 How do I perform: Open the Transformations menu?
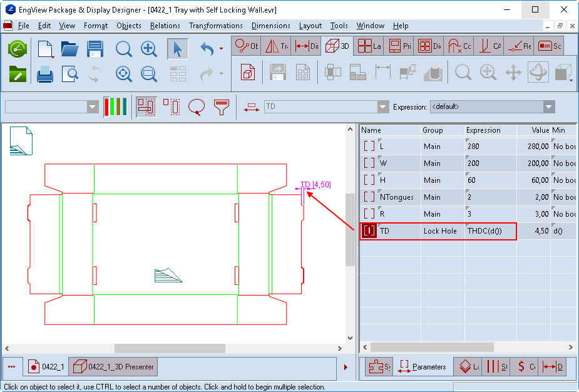[215, 26]
